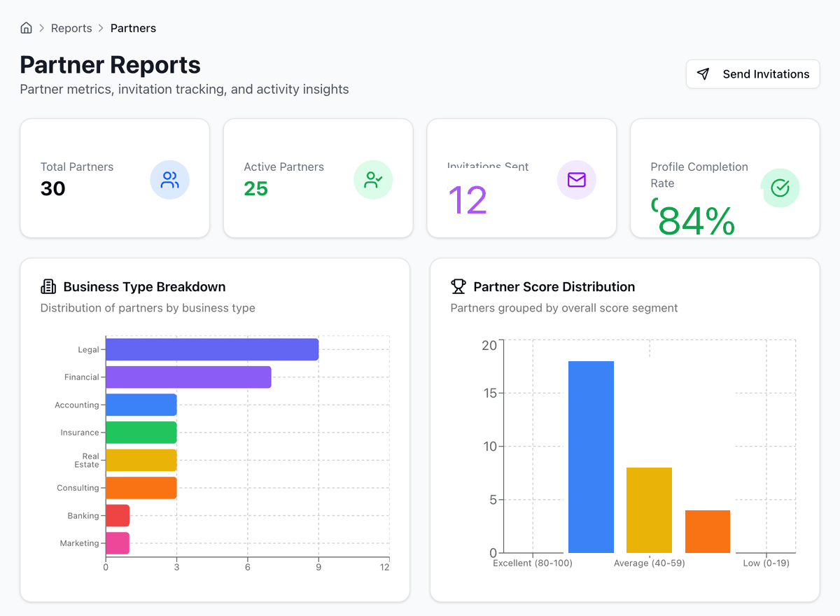Click the Send Invitations button
This screenshot has width=840, height=616.
752,73
